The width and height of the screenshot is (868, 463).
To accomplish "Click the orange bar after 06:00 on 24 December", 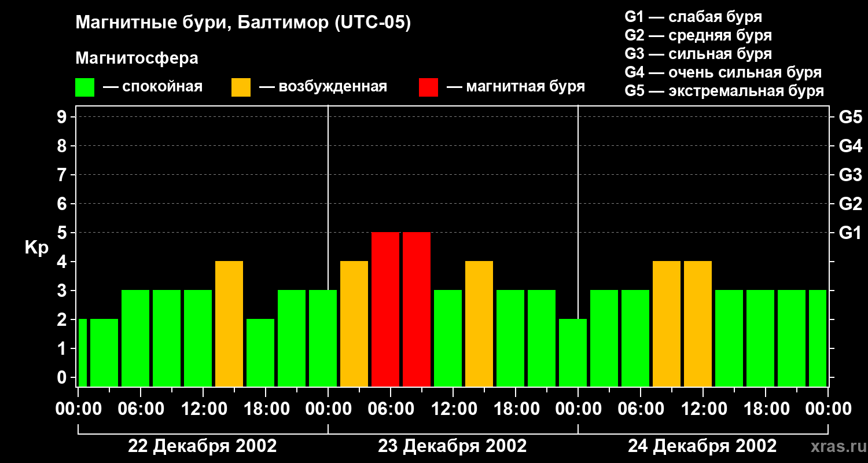I will pyautogui.click(x=667, y=324).
